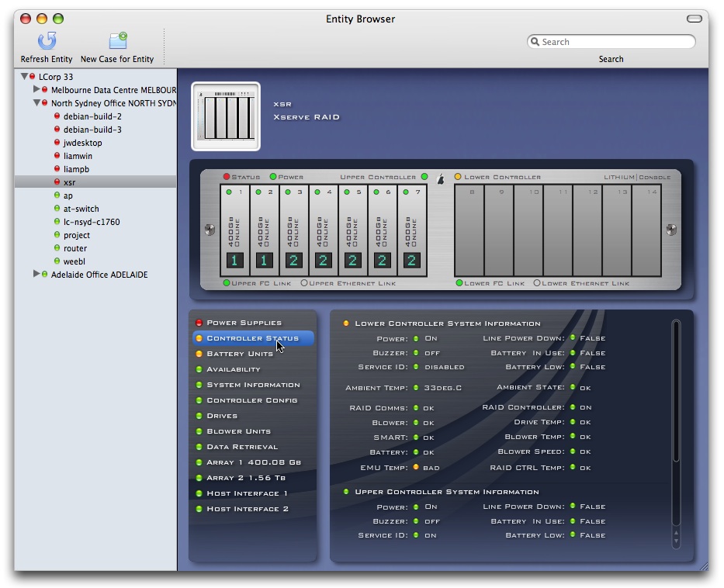This screenshot has height=588, width=724.
Task: Select drive bay 4 on RAID chassis
Action: [x=324, y=230]
